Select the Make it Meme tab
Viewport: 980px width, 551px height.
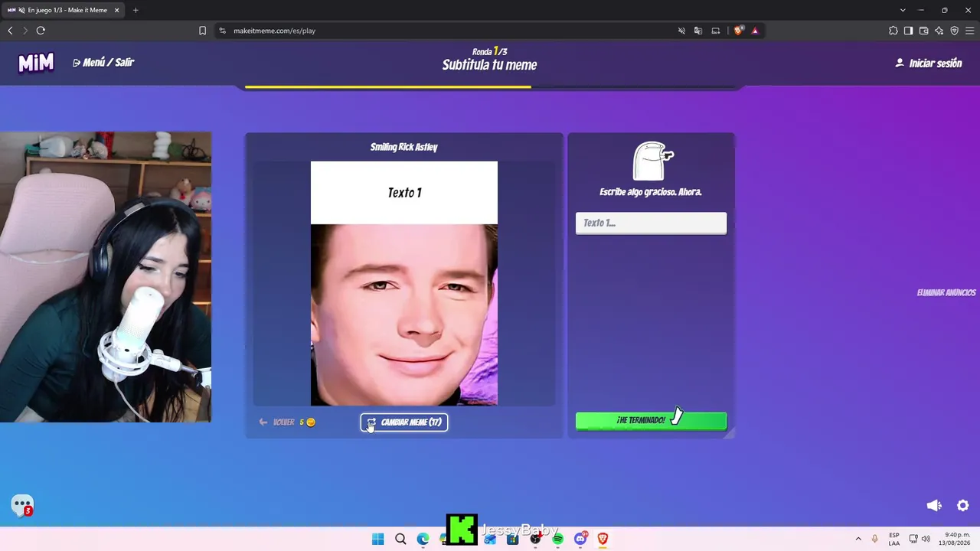(x=64, y=10)
